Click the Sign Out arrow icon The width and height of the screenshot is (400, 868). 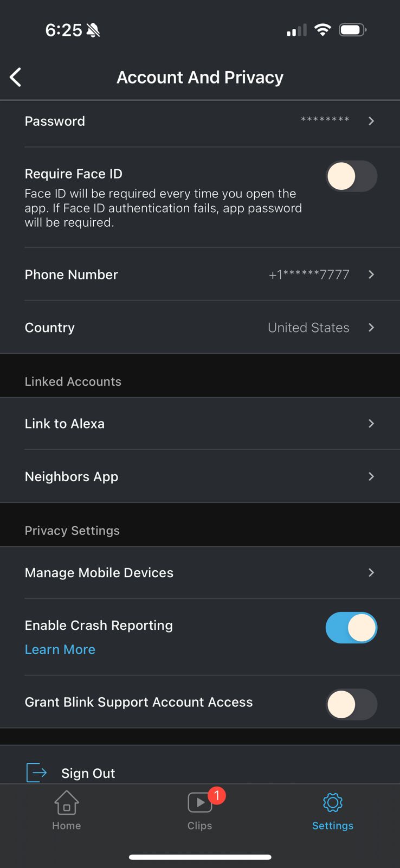tap(36, 773)
